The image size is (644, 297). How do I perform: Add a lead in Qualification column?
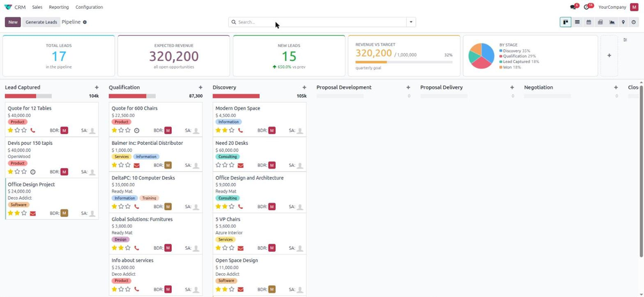(x=201, y=87)
